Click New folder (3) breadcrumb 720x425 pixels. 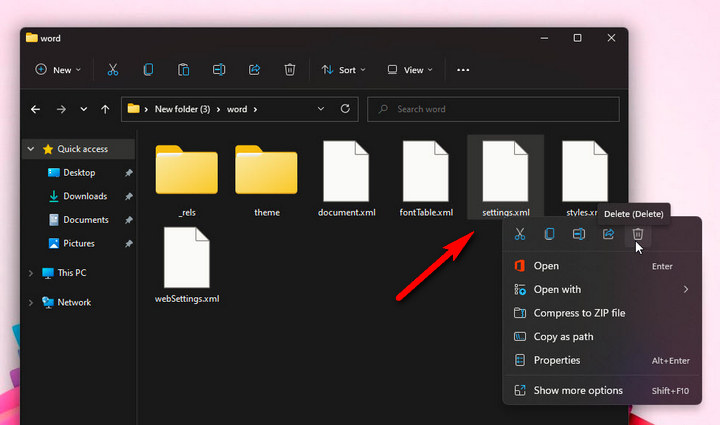point(182,109)
